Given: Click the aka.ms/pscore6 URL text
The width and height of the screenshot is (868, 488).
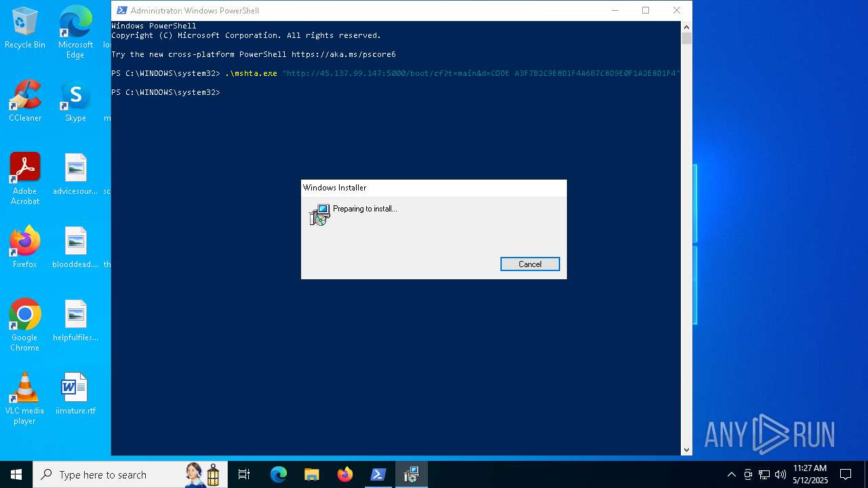Looking at the screenshot, I should (x=344, y=54).
